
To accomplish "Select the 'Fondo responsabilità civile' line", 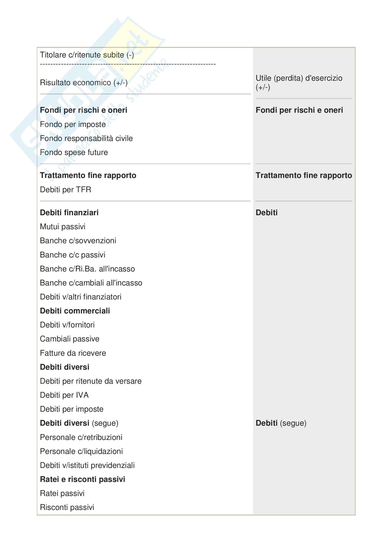I will click(x=86, y=139).
